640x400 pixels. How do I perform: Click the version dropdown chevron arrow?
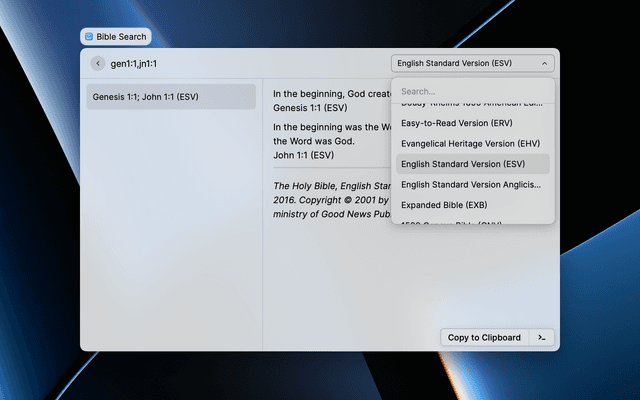click(x=544, y=63)
